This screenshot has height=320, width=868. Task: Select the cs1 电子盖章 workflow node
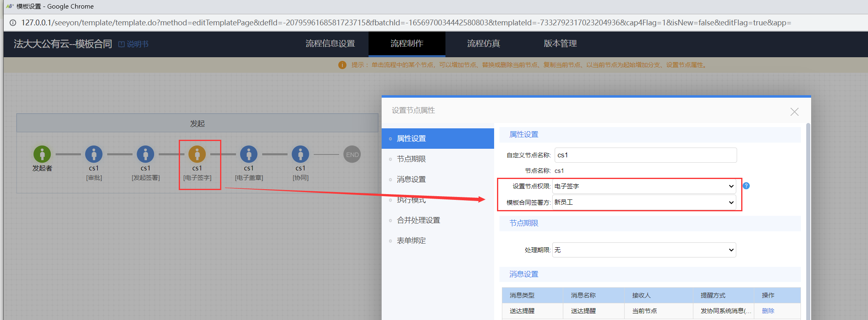point(249,154)
